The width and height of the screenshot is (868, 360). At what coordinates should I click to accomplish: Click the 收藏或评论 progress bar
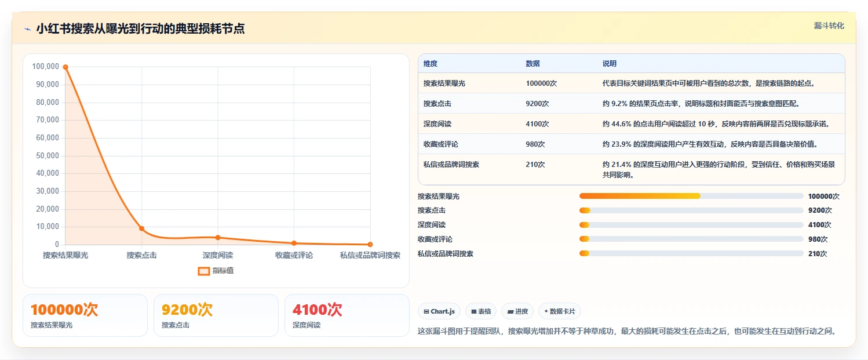pos(691,239)
